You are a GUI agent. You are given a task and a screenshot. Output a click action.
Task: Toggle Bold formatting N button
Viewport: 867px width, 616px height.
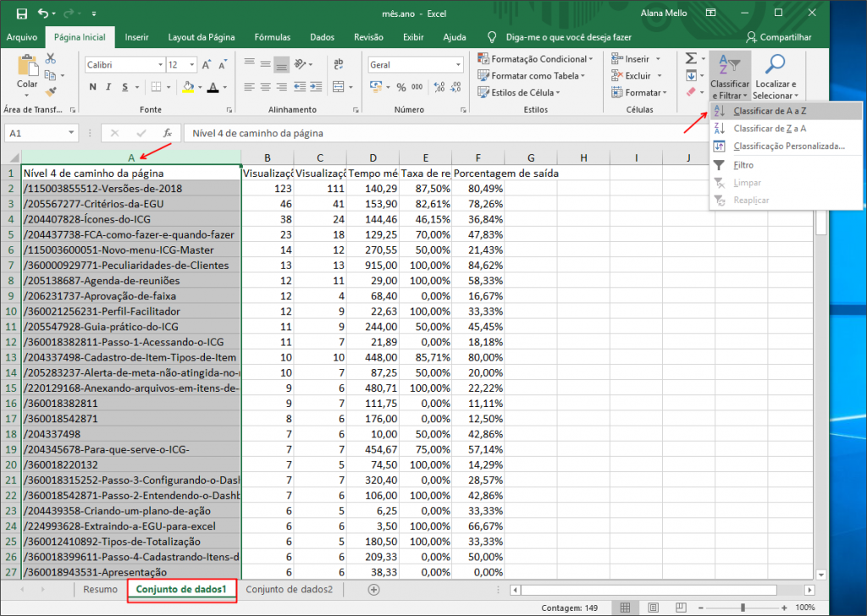coord(93,87)
